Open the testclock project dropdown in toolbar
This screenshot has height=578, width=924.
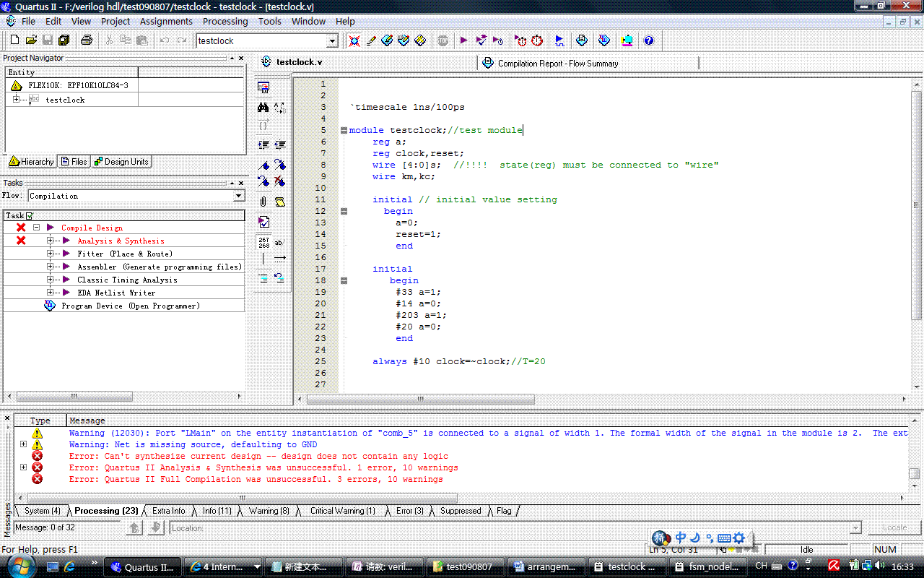[333, 41]
